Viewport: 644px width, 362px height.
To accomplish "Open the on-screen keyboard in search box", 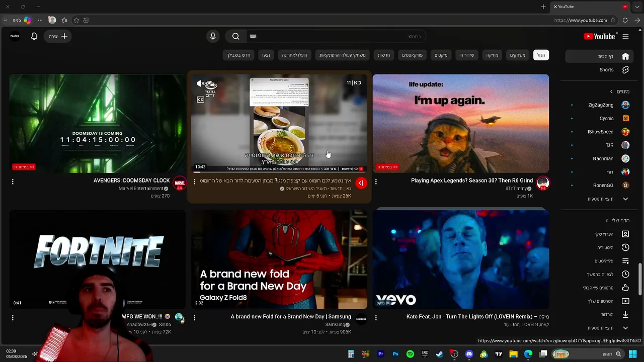I will (x=253, y=36).
